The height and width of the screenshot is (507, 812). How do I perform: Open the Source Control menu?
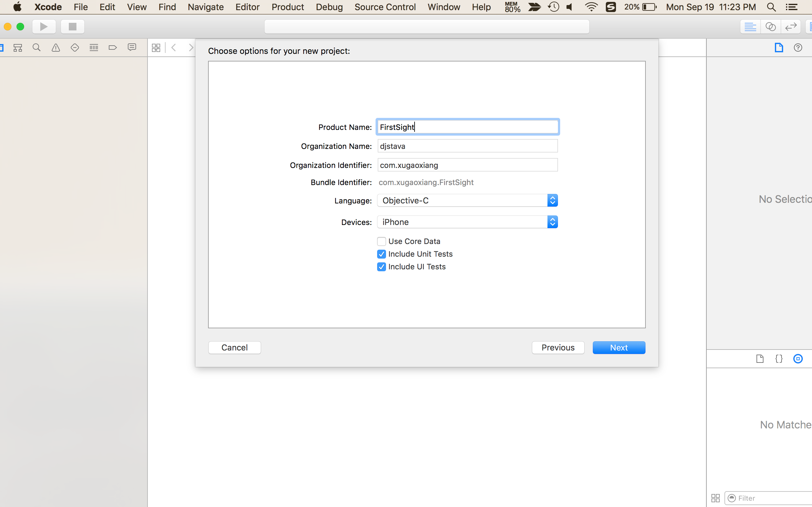click(x=385, y=7)
